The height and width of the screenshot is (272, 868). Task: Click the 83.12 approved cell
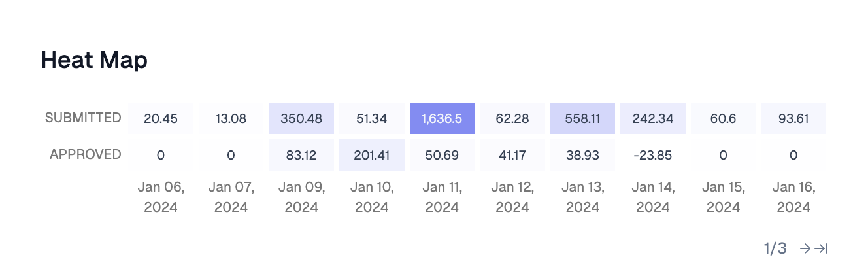[x=301, y=155]
